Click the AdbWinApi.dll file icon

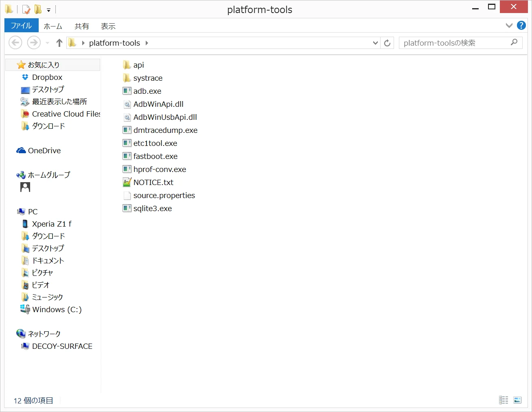click(x=127, y=104)
